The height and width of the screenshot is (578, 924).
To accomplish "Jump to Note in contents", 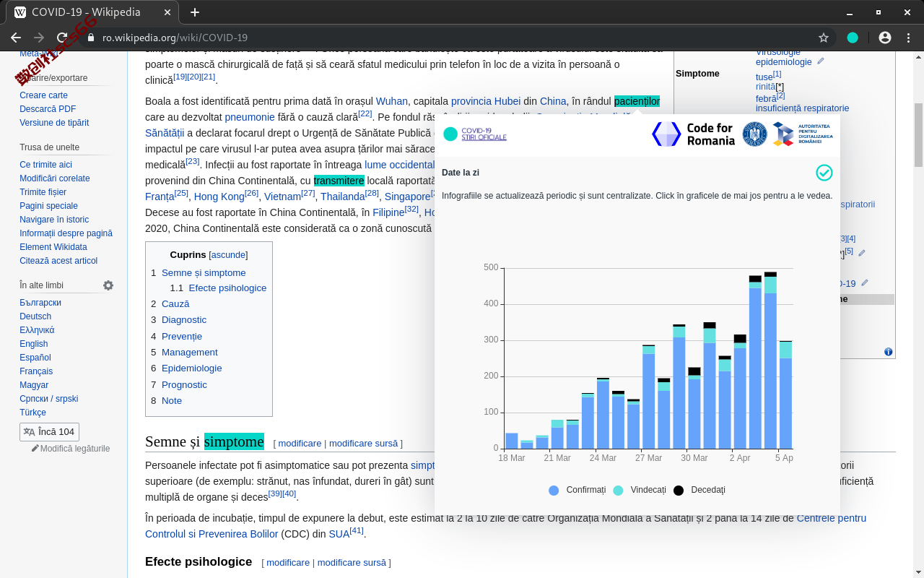I will coord(172,400).
